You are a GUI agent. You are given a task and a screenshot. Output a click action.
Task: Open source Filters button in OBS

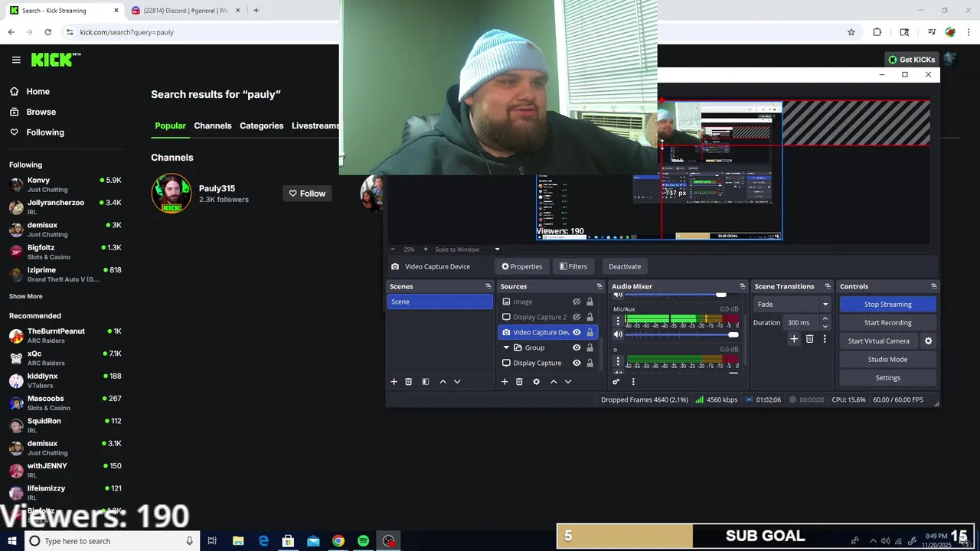[x=573, y=266]
